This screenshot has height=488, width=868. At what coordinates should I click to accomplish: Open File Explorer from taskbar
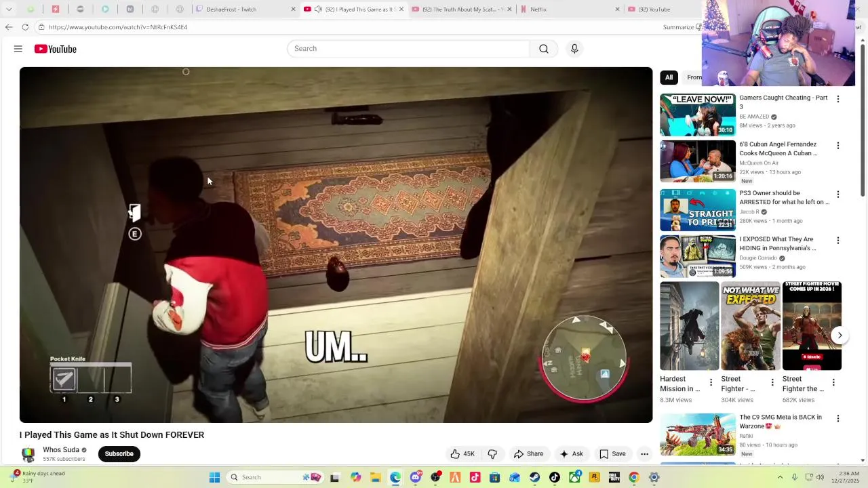[376, 477]
